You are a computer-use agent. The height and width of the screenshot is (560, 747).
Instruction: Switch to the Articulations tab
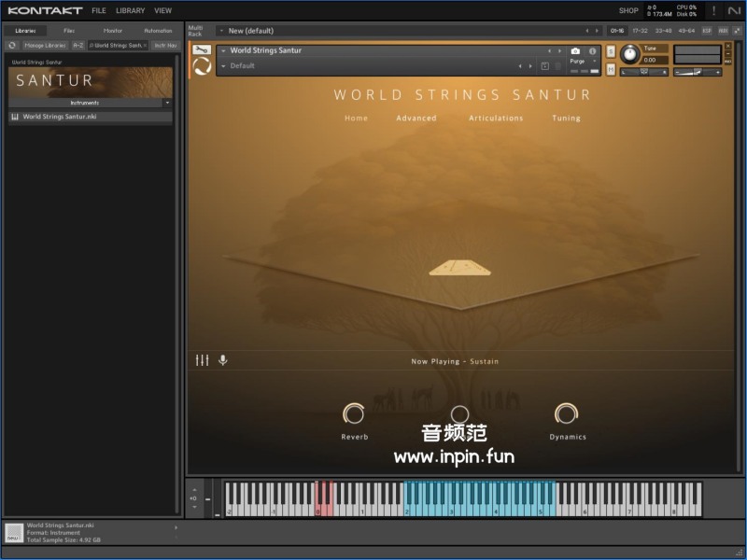tap(496, 119)
